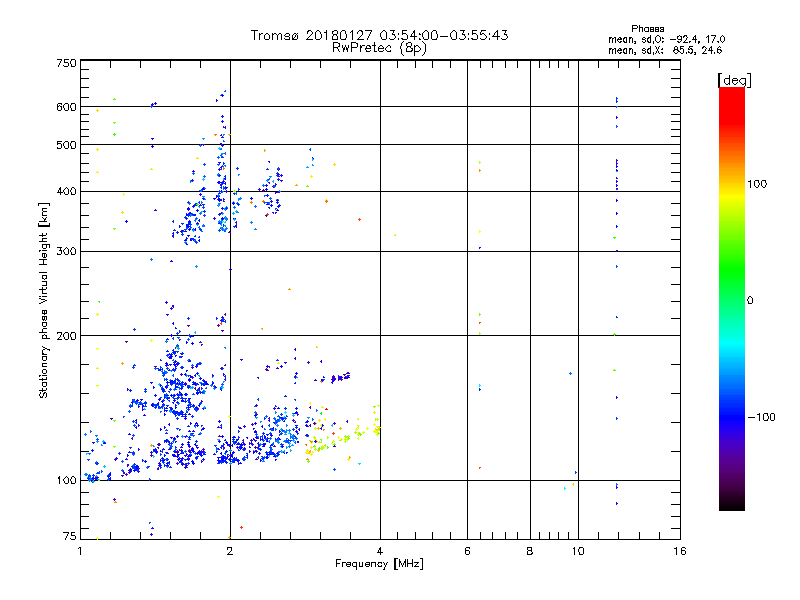Click the y-axis tick label '400'
This screenshot has width=800, height=600.
point(66,192)
